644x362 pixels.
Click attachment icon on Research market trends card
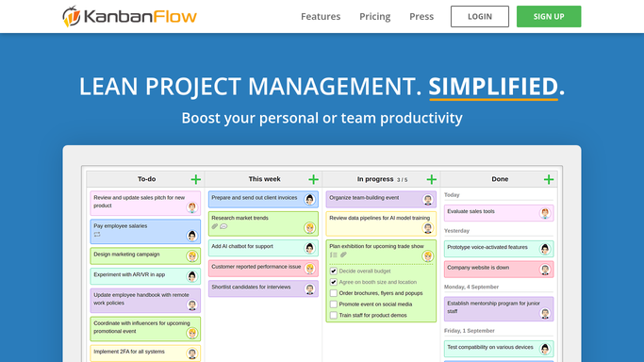click(x=214, y=226)
